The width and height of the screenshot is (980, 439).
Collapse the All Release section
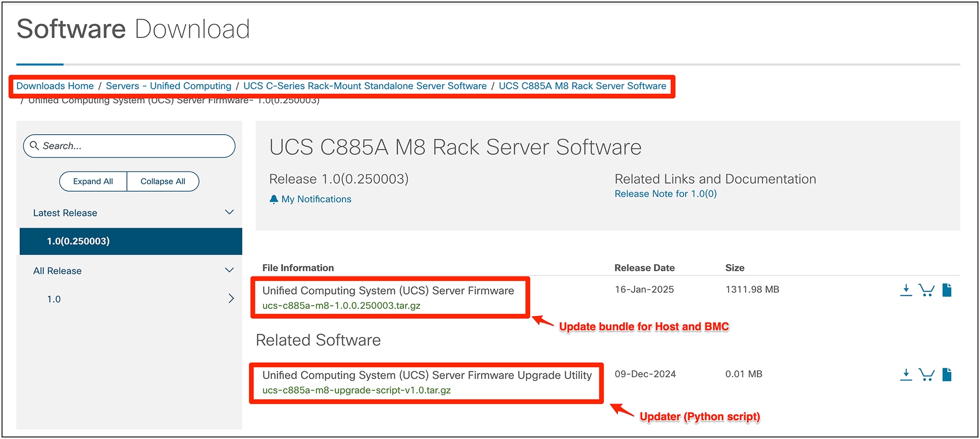(229, 270)
